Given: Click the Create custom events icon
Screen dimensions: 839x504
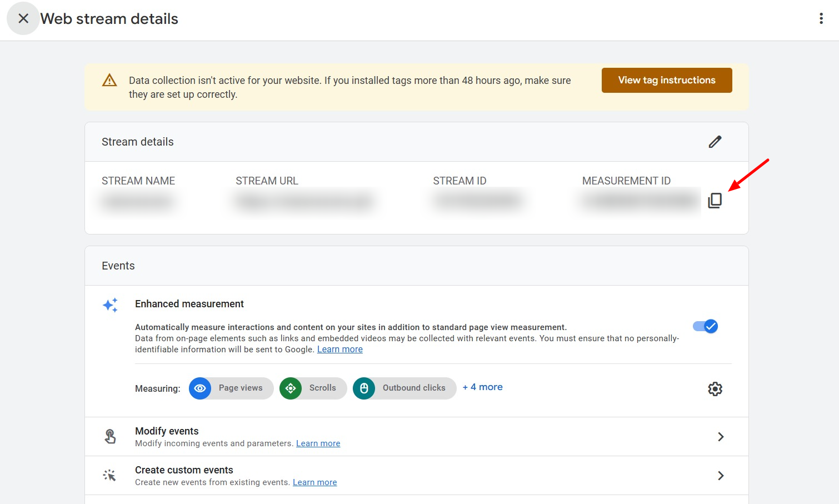Looking at the screenshot, I should (110, 475).
